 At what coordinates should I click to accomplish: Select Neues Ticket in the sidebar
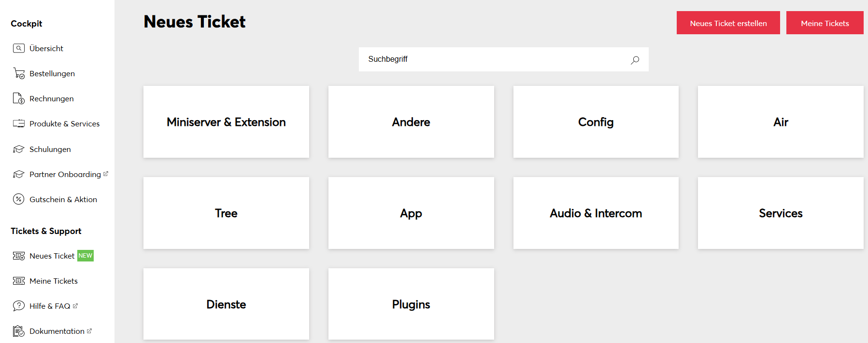coord(52,256)
